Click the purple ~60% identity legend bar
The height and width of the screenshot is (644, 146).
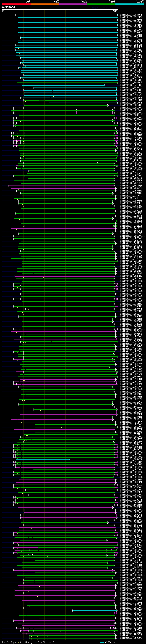coord(73,4)
